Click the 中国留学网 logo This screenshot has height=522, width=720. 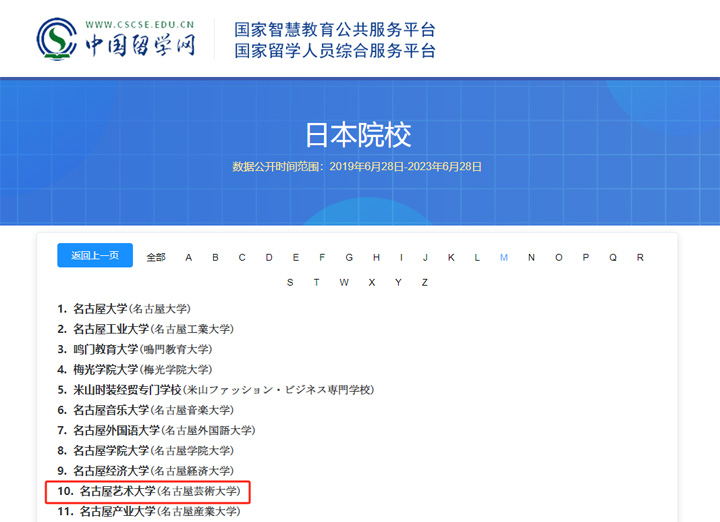(x=116, y=39)
